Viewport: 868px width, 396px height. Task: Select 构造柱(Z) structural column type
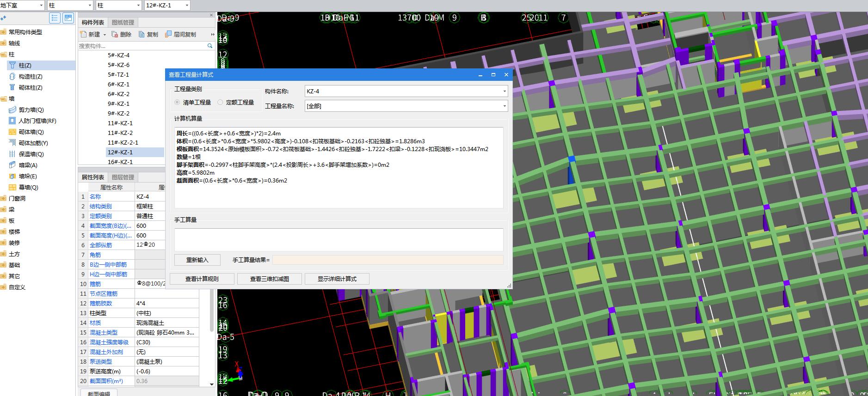pos(31,77)
